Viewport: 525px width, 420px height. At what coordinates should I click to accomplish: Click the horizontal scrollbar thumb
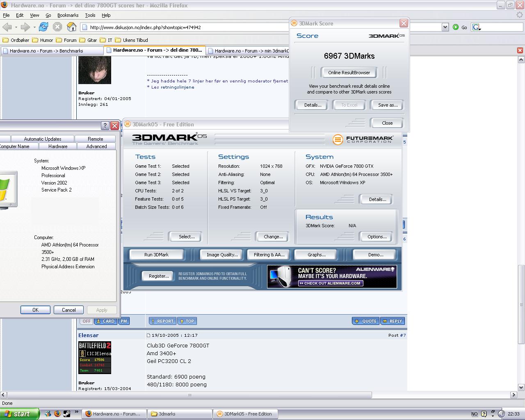click(x=189, y=395)
